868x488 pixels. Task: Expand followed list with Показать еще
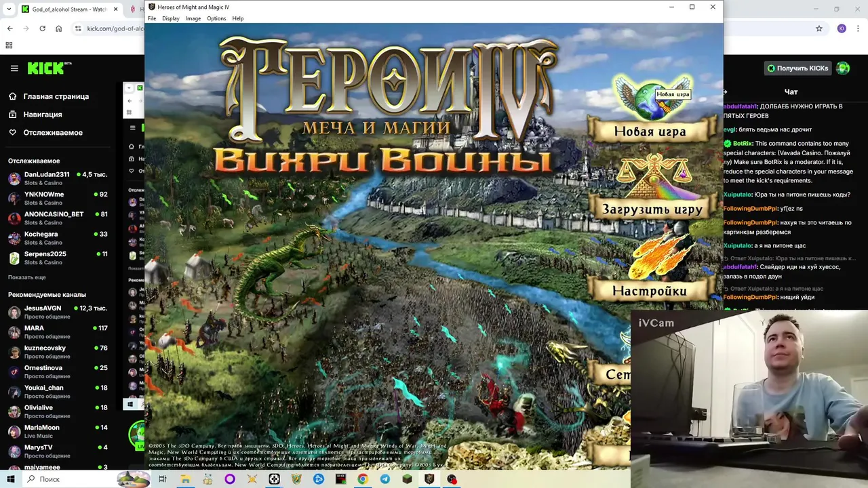click(27, 277)
